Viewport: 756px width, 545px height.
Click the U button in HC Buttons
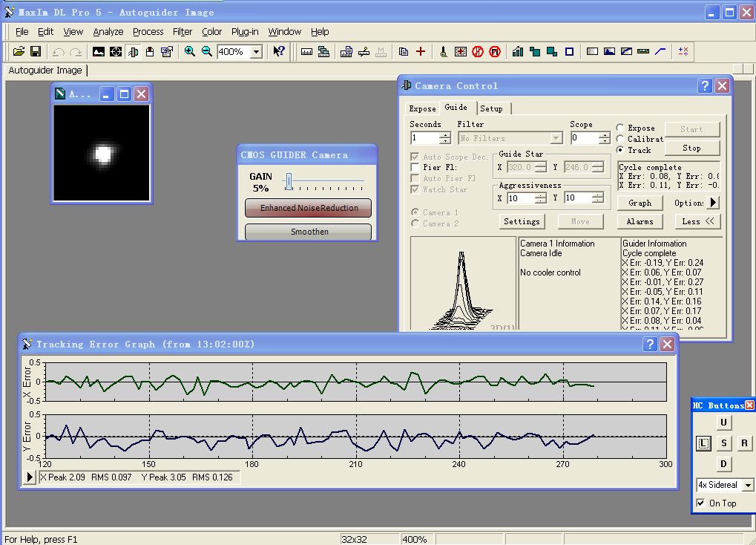click(x=723, y=422)
